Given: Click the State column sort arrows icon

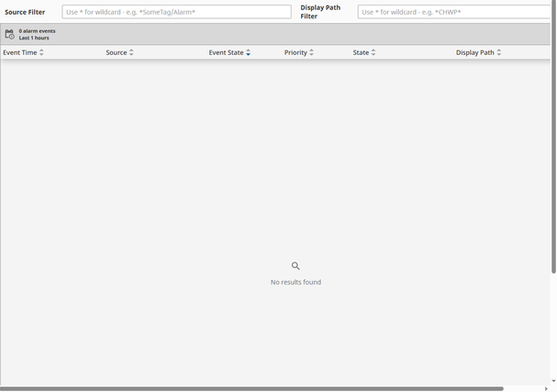Looking at the screenshot, I should [373, 52].
